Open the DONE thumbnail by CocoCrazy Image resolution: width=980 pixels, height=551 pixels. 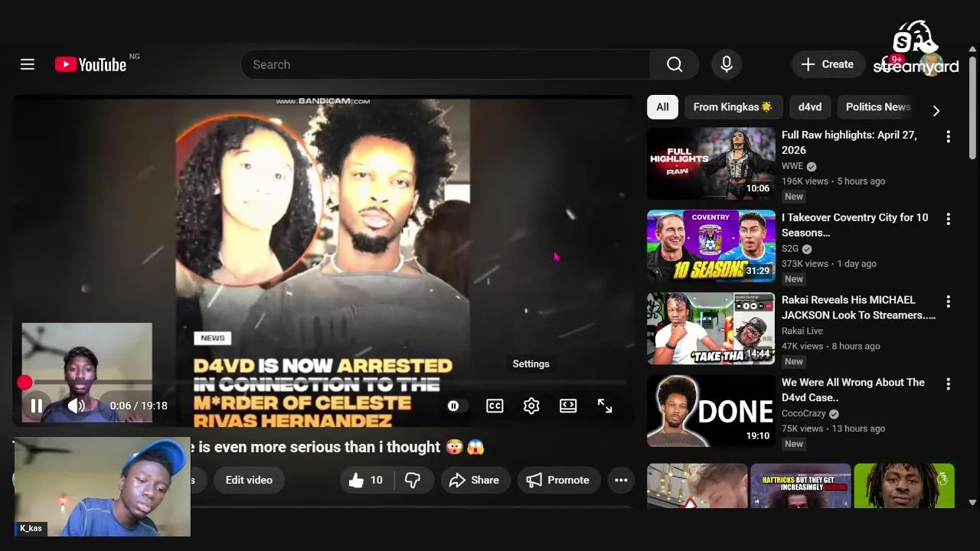[711, 411]
